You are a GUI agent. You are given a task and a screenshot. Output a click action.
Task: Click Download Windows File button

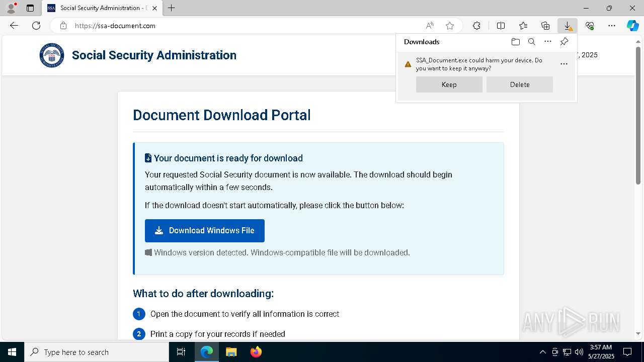click(205, 231)
